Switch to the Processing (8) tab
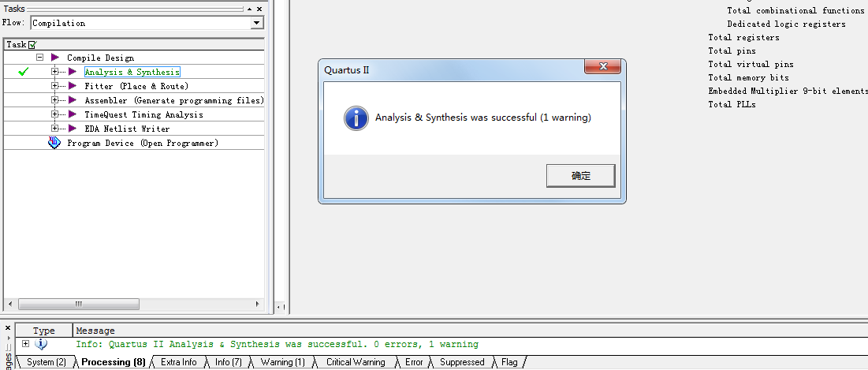Image resolution: width=868 pixels, height=370 pixels. coord(113,362)
